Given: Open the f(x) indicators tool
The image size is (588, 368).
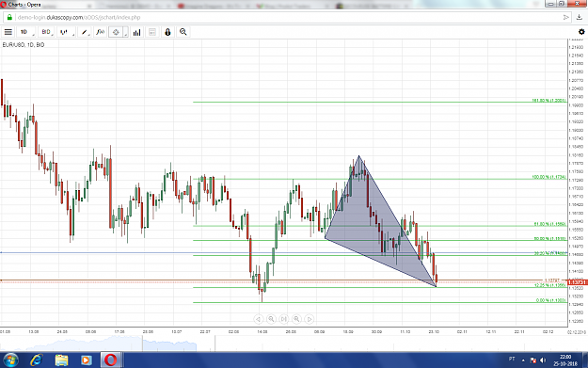Looking at the screenshot, I should pyautogui.click(x=100, y=32).
